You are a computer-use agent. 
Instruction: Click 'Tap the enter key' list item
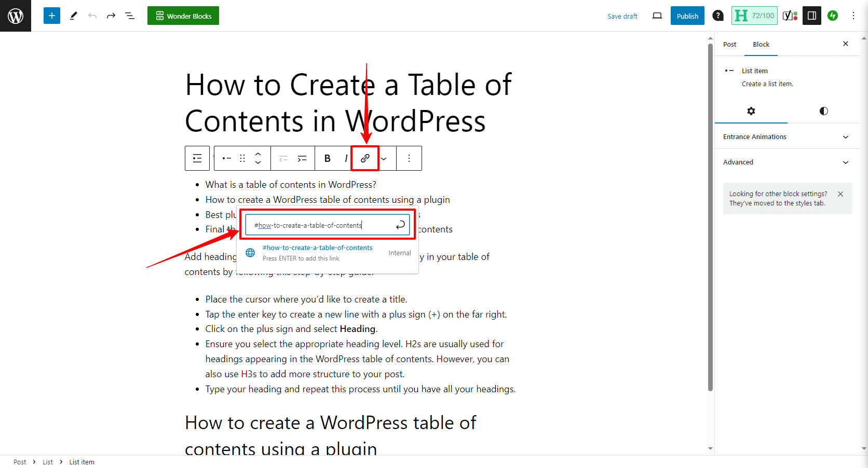(356, 314)
